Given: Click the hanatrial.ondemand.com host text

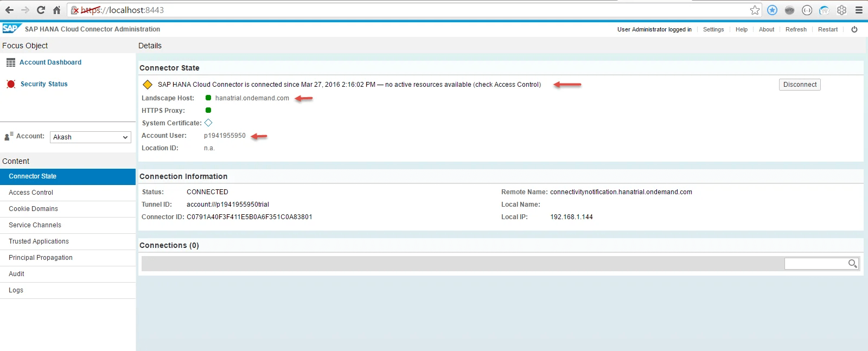Looking at the screenshot, I should click(252, 98).
